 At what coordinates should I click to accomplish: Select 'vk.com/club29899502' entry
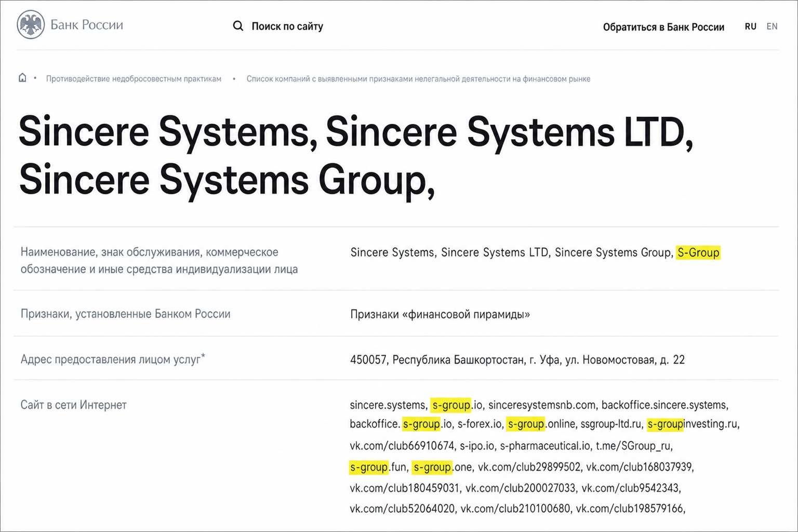[529, 467]
